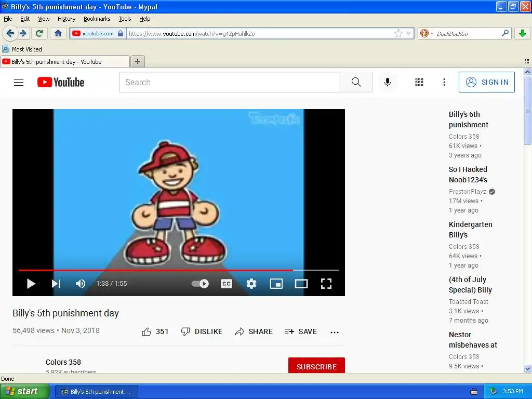Open the green downloads arrow
Screen dimensions: 532x399
point(523,33)
